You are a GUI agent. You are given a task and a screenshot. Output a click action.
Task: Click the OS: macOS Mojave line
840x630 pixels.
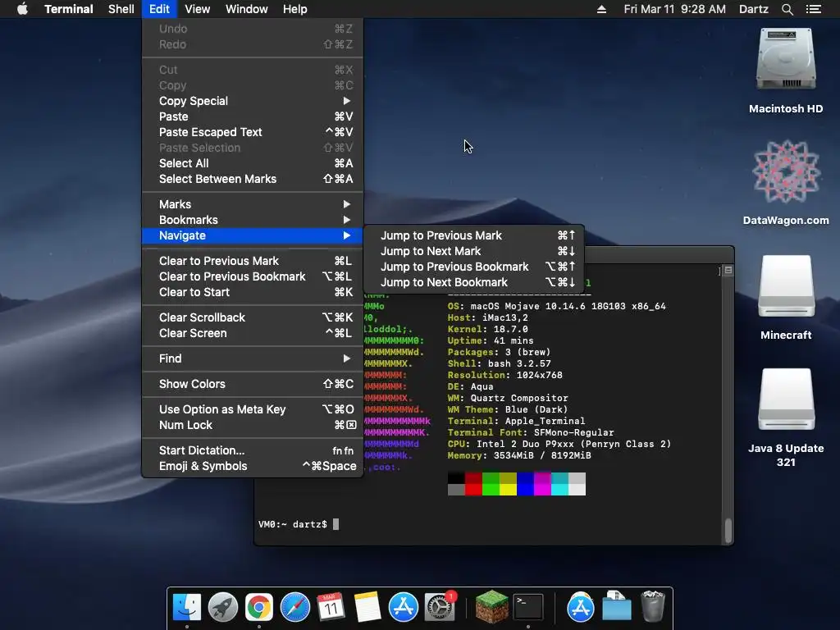click(x=557, y=306)
